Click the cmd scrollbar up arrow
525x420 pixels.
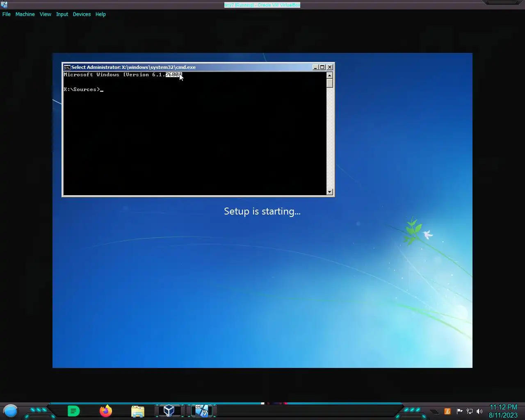(x=329, y=75)
